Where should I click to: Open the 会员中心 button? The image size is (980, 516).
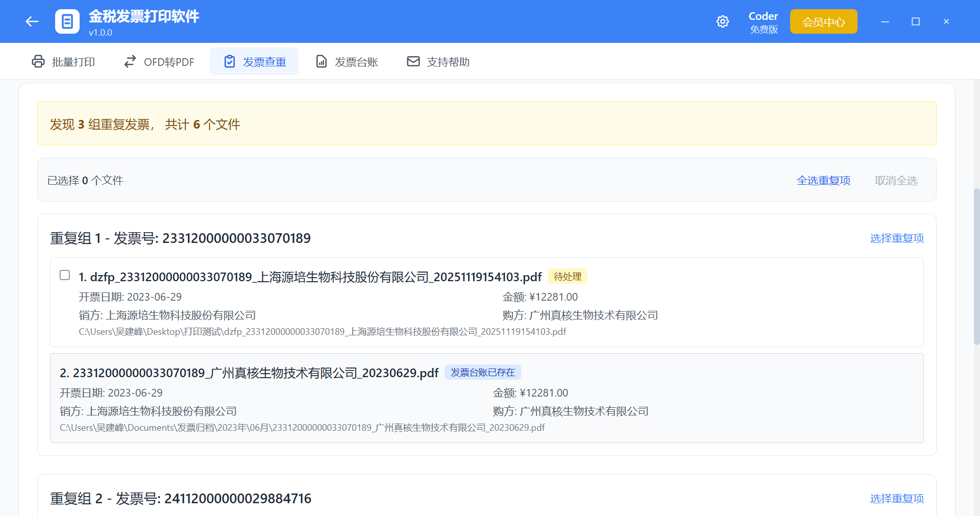823,22
